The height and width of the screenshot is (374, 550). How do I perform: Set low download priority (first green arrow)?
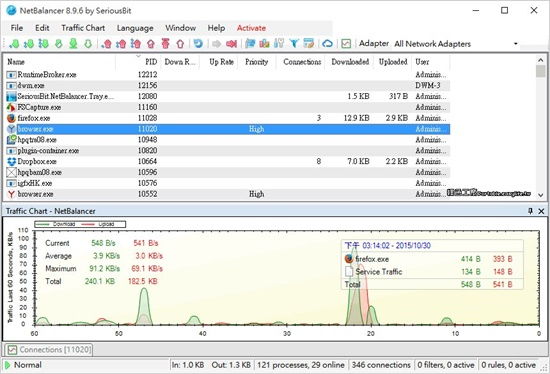[14, 44]
